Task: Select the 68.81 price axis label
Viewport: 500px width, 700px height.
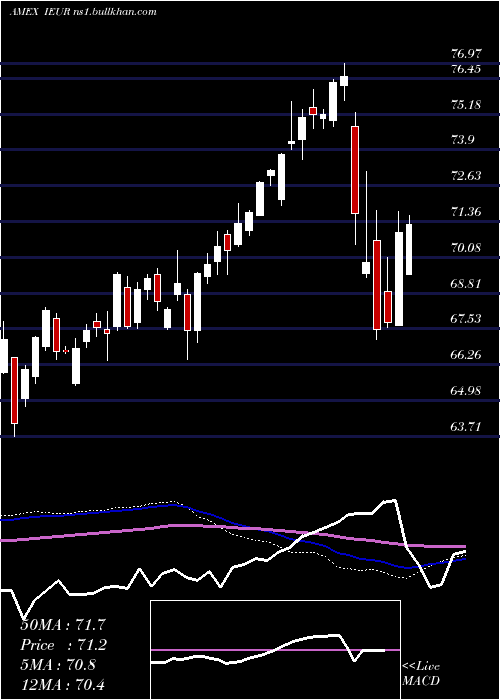Action: 467,283
